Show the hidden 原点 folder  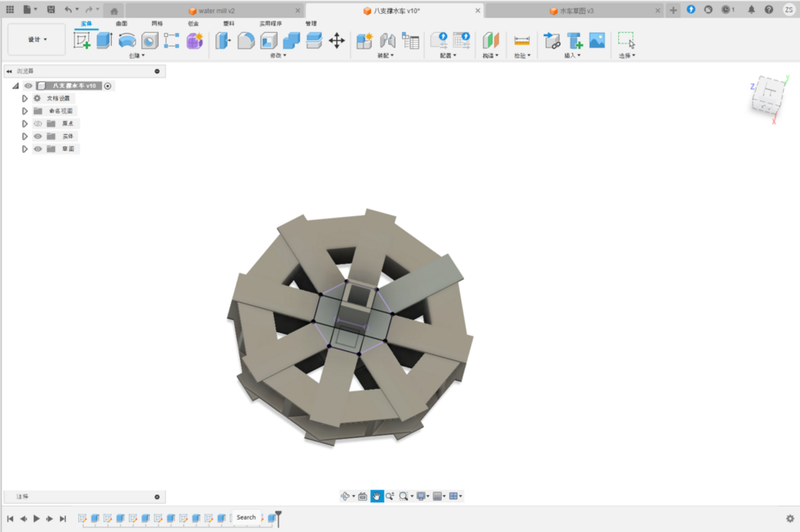(x=38, y=123)
